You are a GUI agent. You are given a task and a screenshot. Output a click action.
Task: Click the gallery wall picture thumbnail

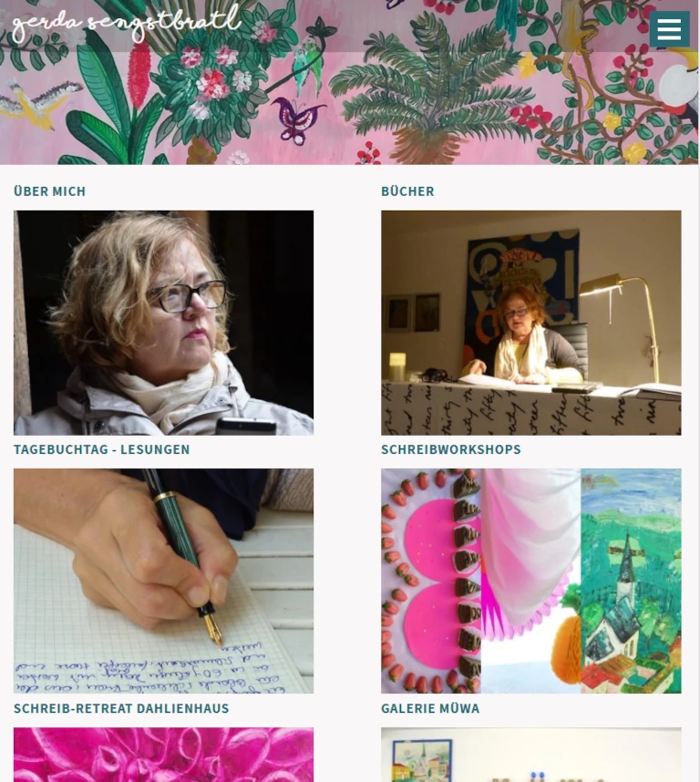coord(531,755)
